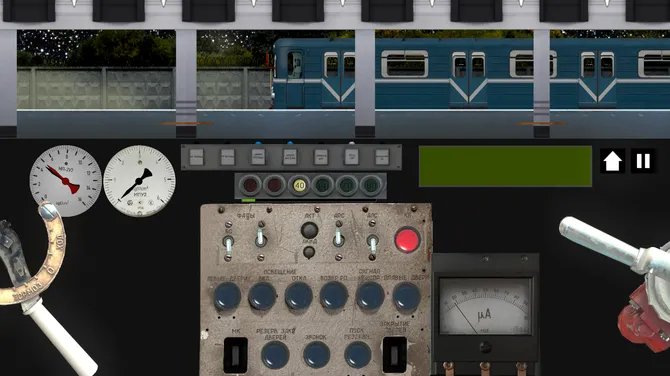Push the Возвр РП reset button

point(334,296)
